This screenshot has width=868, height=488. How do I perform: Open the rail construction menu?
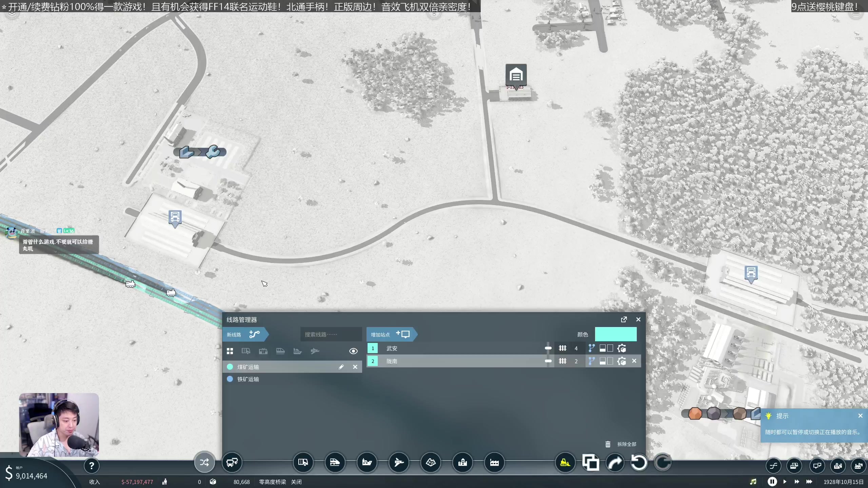pos(335,462)
